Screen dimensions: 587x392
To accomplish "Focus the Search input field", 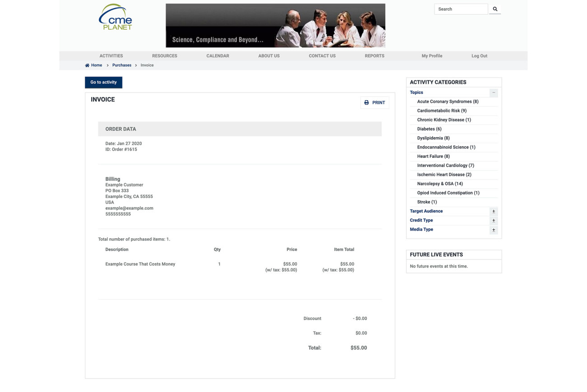I will (461, 9).
